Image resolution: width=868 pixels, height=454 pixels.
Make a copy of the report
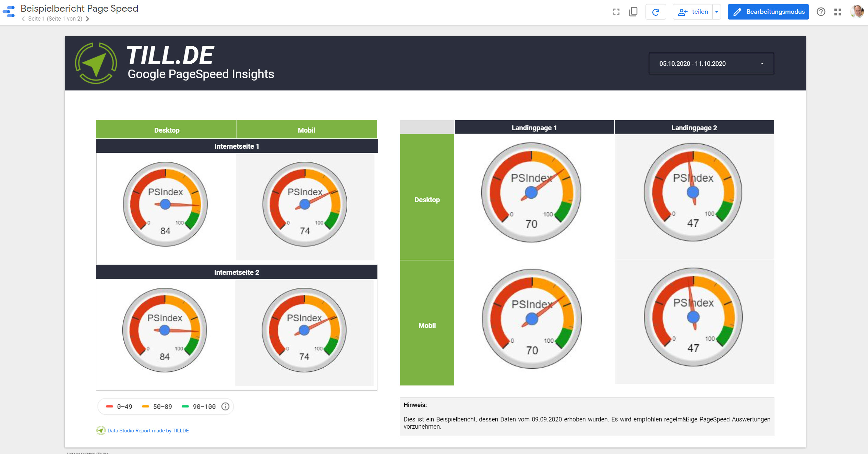[633, 12]
